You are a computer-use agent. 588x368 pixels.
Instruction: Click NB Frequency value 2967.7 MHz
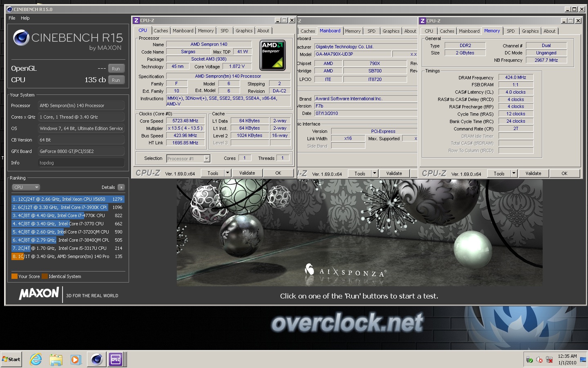click(x=546, y=60)
